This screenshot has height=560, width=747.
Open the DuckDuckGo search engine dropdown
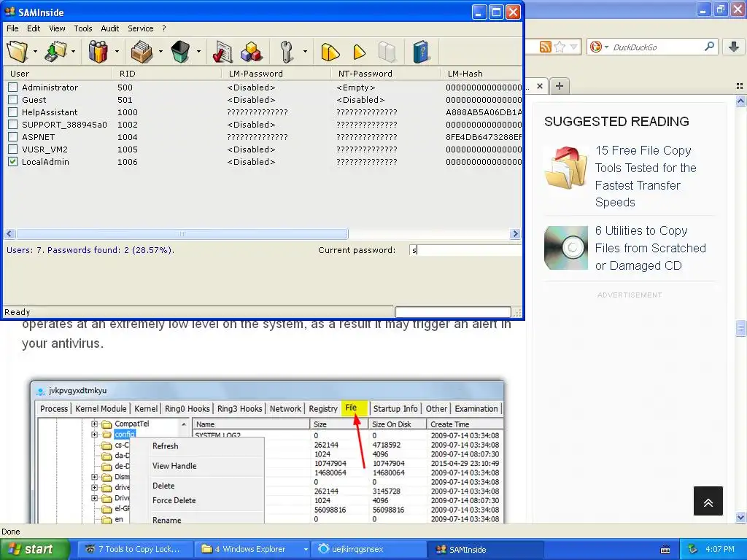(x=606, y=47)
